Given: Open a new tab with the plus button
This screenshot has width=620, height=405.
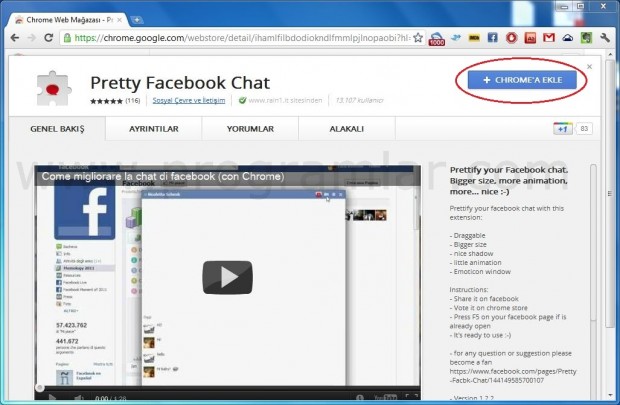Looking at the screenshot, I should pos(137,20).
